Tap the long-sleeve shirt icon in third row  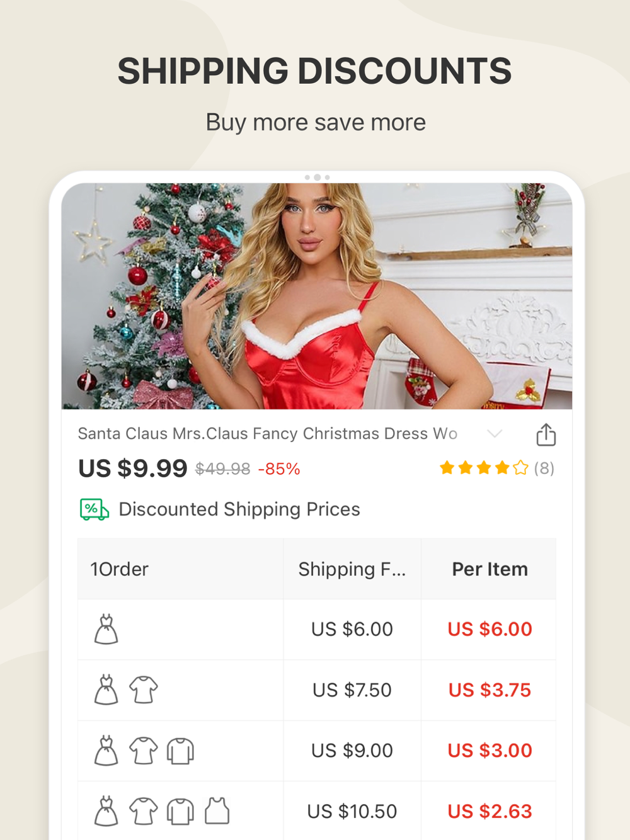tap(180, 751)
